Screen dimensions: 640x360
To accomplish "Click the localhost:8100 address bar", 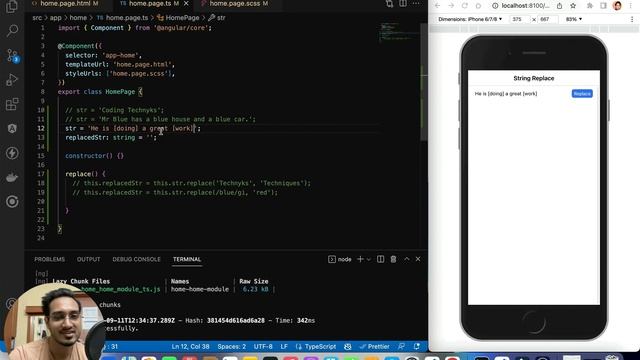I will (526, 6).
